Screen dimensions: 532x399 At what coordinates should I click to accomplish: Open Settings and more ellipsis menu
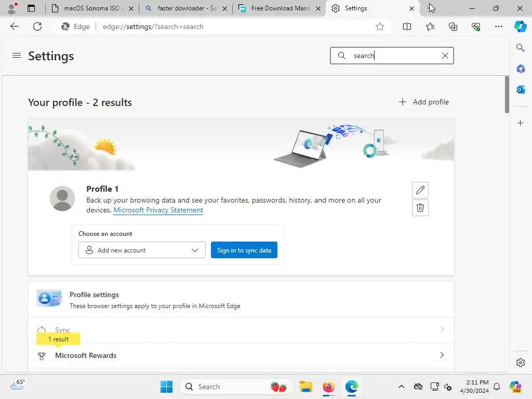pos(498,26)
